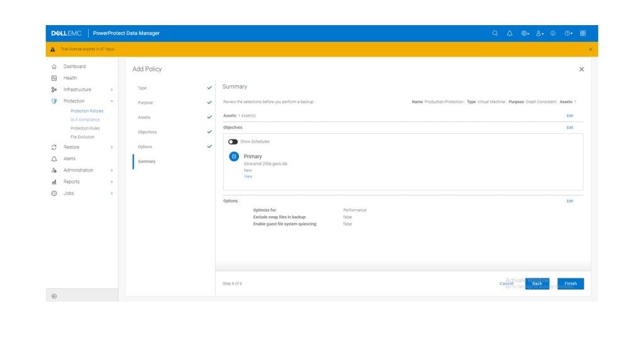Screen dimensions: 644x362
Task: Click the View link under Primary
Action: click(248, 177)
